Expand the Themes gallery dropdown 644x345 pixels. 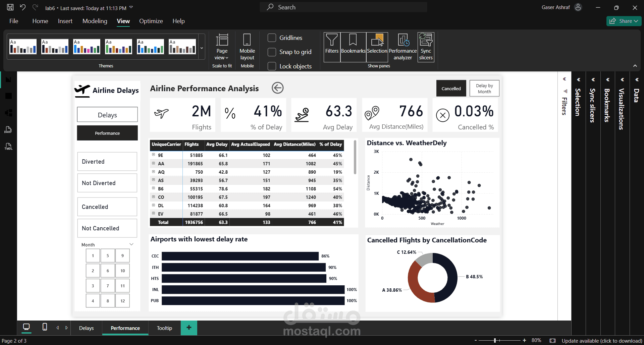coord(202,48)
